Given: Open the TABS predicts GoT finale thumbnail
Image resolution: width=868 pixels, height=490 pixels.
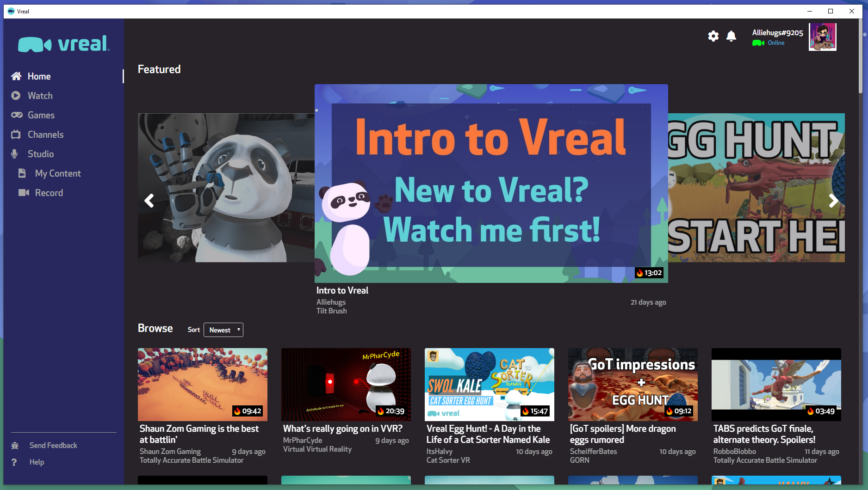Looking at the screenshot, I should pyautogui.click(x=776, y=385).
